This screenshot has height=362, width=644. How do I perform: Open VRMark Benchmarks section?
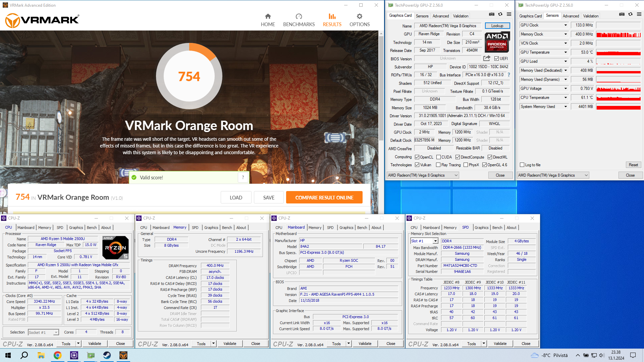point(299,20)
